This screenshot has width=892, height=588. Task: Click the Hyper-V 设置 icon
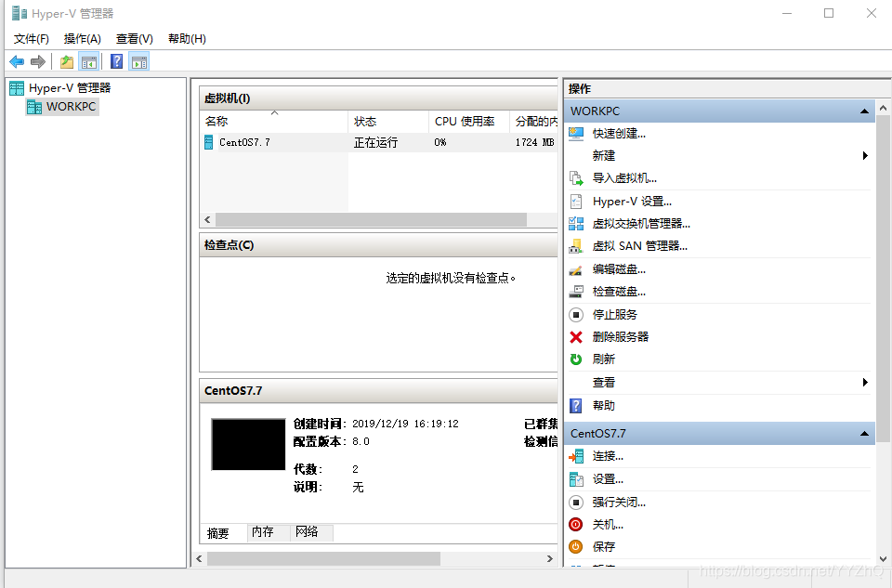pos(576,202)
